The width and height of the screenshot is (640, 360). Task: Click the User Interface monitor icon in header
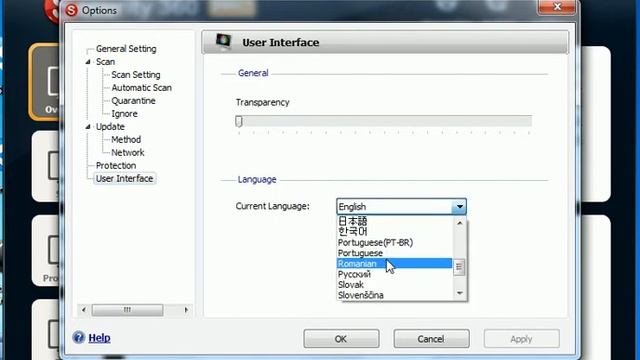click(x=223, y=41)
